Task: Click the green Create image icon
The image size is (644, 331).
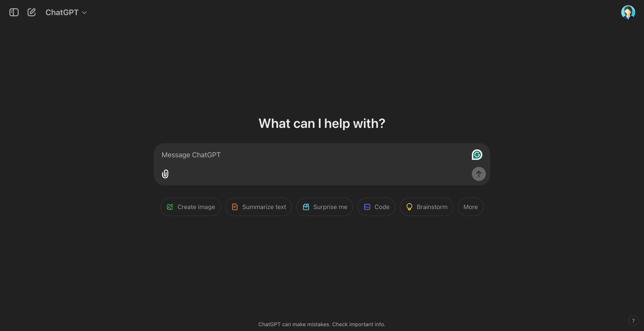Action: [170, 207]
